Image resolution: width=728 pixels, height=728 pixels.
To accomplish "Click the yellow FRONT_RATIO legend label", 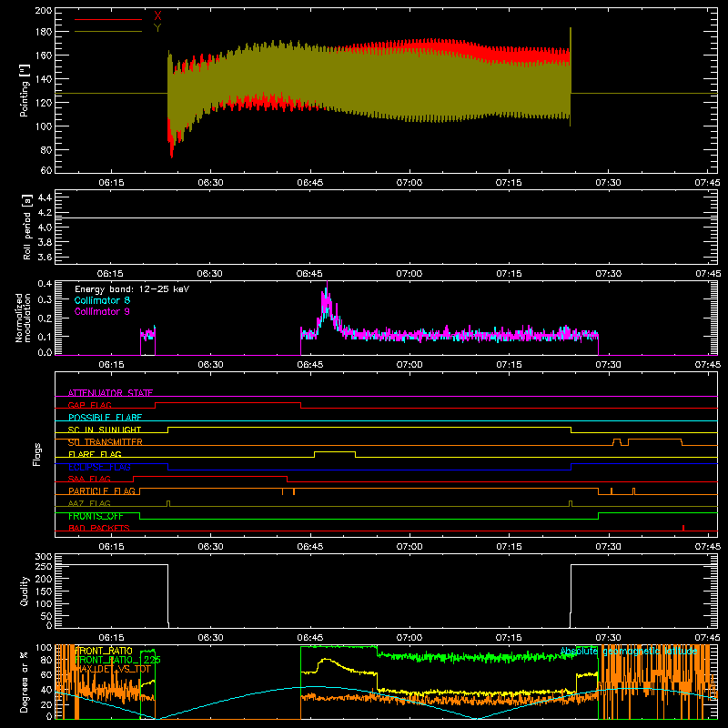I will point(104,651).
